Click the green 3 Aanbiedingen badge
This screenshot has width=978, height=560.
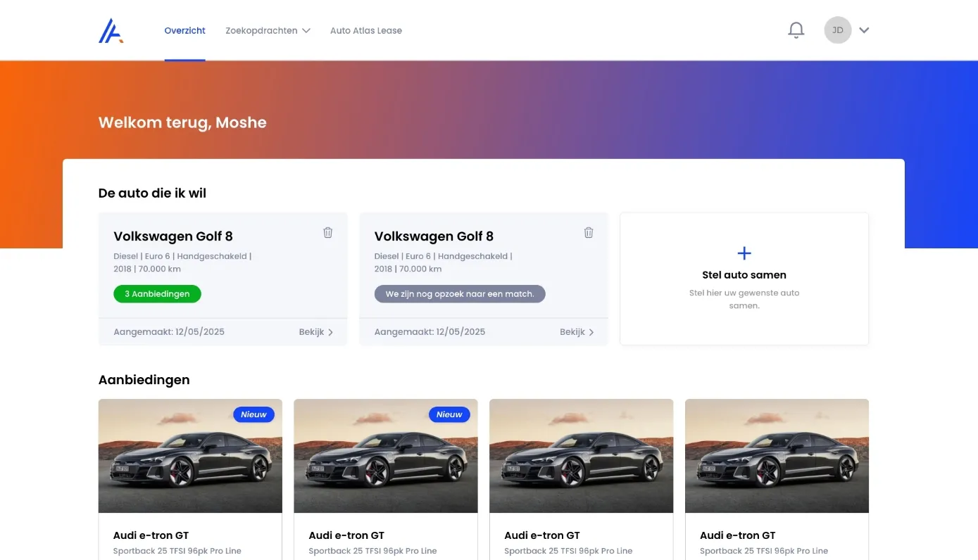[157, 293]
